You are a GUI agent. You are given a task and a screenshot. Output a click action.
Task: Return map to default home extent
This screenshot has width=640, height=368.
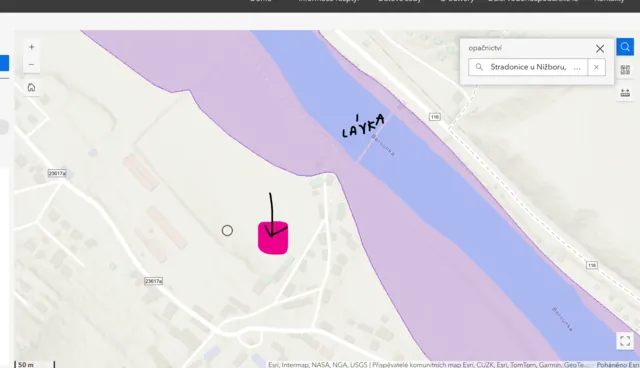pos(31,87)
